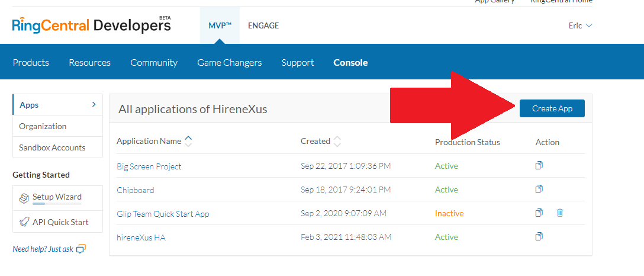Click the date Sep 18, 2017 9:24:01 PM
The width and height of the screenshot is (644, 276).
346,190
